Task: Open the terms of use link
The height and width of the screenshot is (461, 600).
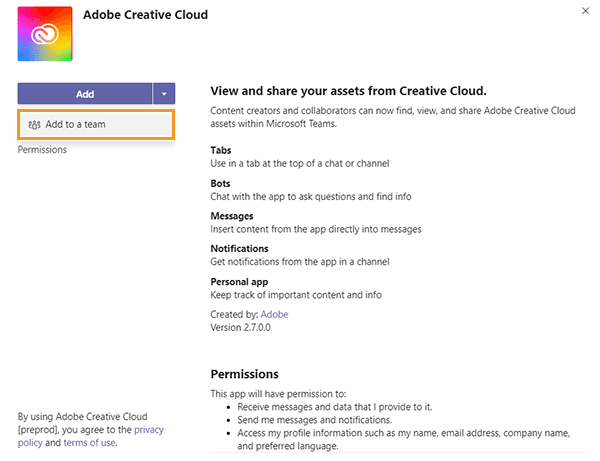Action: coord(89,443)
